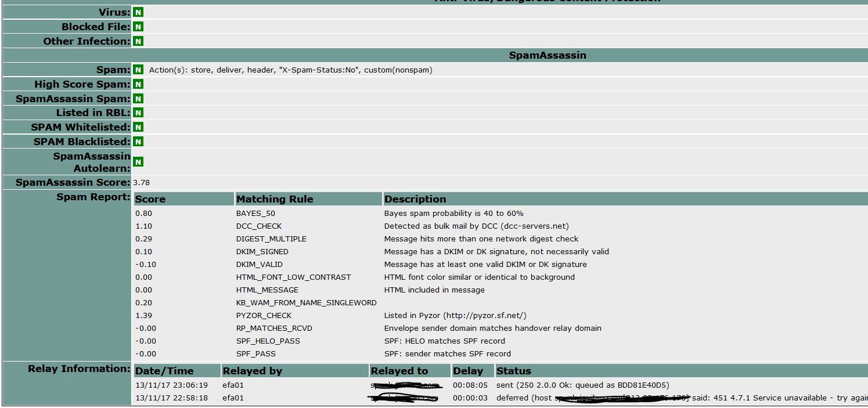Select the KB_WAM_FROM_NAME_SINGLEWORD rule

click(x=307, y=303)
